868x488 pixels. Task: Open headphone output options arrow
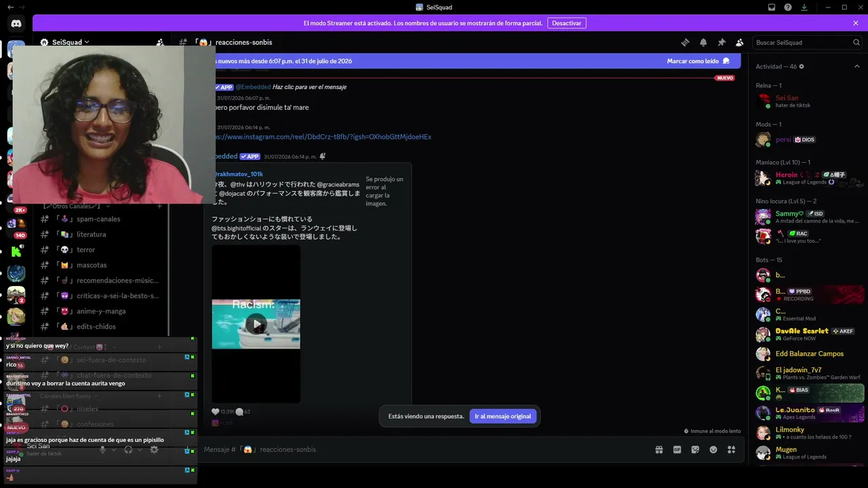pyautogui.click(x=139, y=449)
